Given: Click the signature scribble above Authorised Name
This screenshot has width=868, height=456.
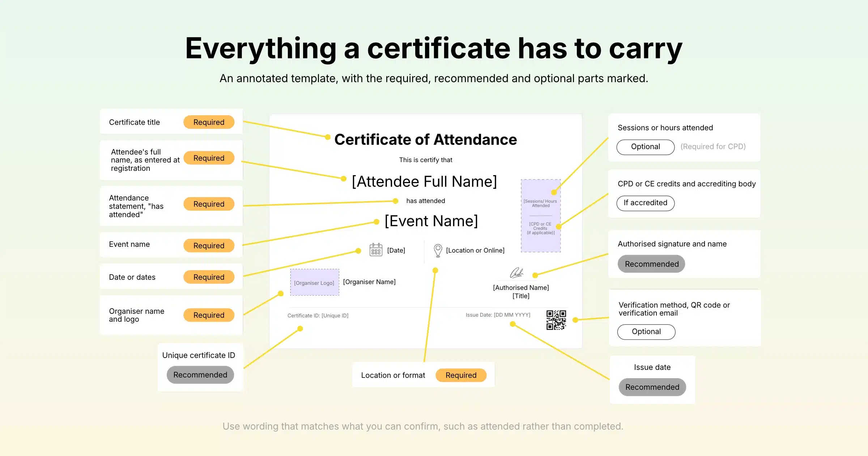Looking at the screenshot, I should point(516,273).
